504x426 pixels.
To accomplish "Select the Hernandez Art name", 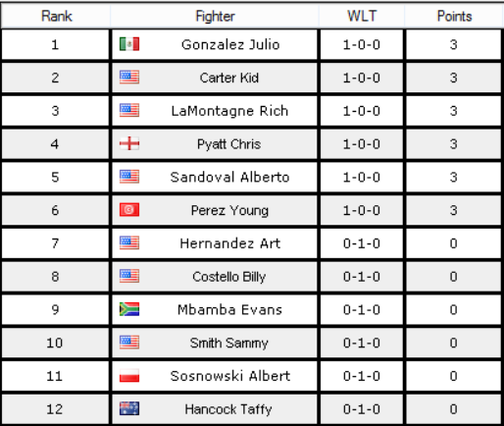I will (x=230, y=243).
